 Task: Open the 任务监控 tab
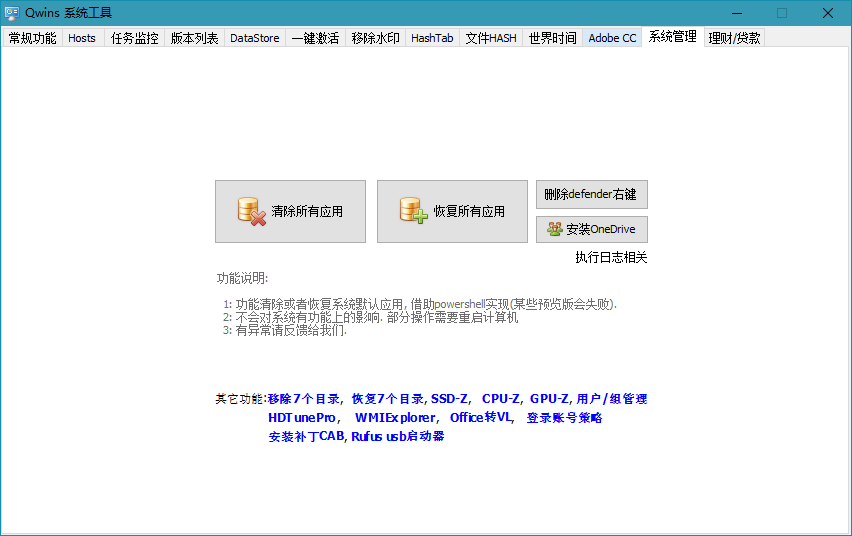[135, 38]
